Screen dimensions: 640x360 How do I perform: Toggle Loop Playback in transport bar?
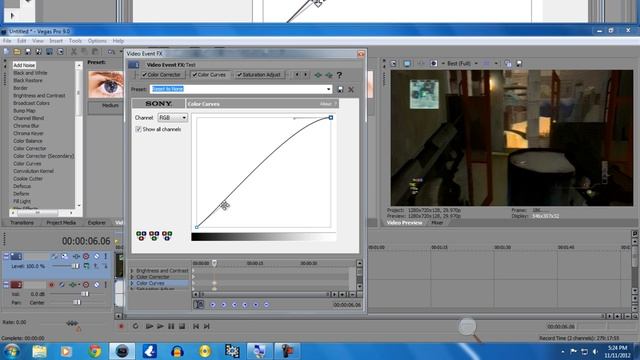(x=136, y=326)
